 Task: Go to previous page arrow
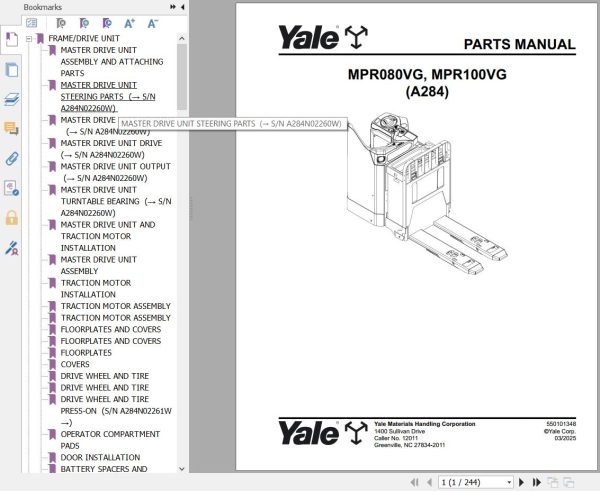[x=429, y=482]
